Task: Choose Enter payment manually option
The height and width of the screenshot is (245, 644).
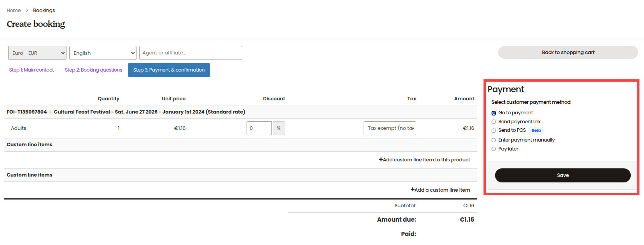Action: tap(493, 140)
